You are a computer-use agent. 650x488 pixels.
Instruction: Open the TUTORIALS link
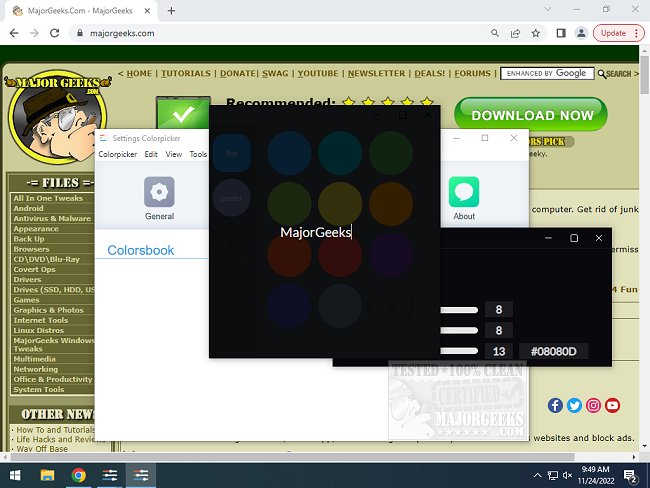point(186,73)
